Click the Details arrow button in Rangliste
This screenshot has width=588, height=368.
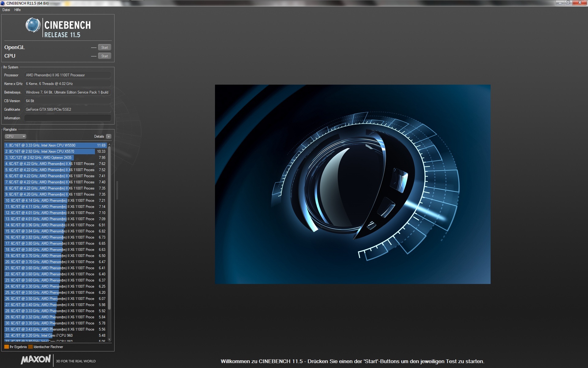coord(109,136)
